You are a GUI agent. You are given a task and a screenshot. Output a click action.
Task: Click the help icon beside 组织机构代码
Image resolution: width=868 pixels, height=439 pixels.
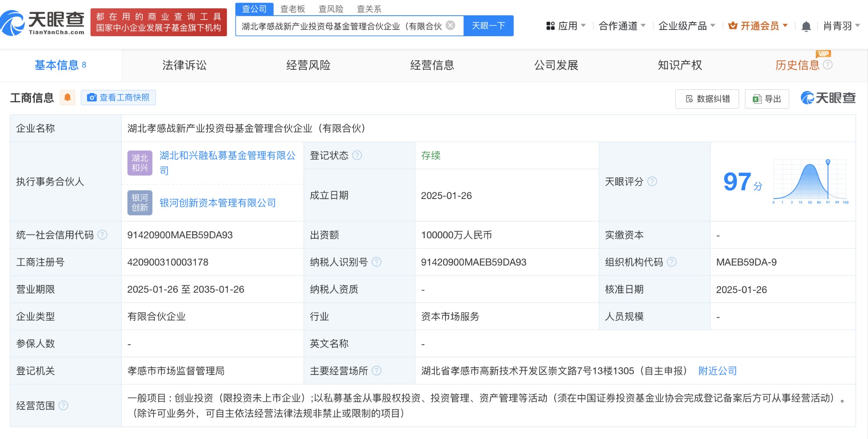click(x=671, y=262)
